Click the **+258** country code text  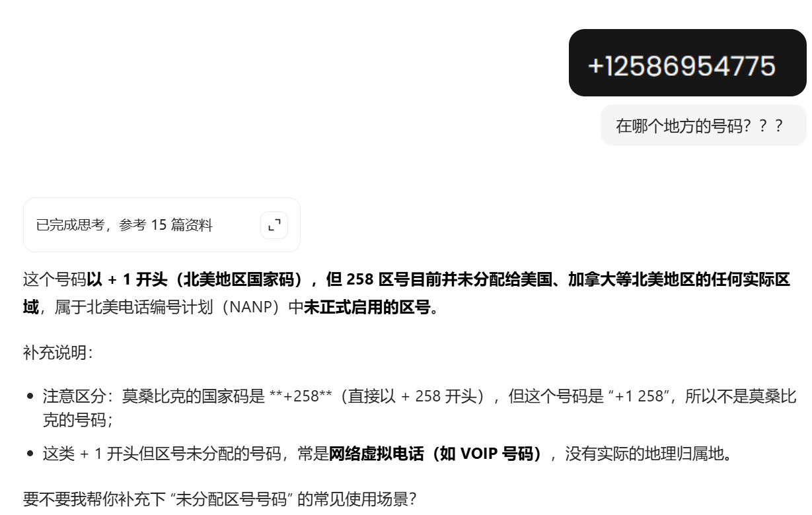click(301, 397)
